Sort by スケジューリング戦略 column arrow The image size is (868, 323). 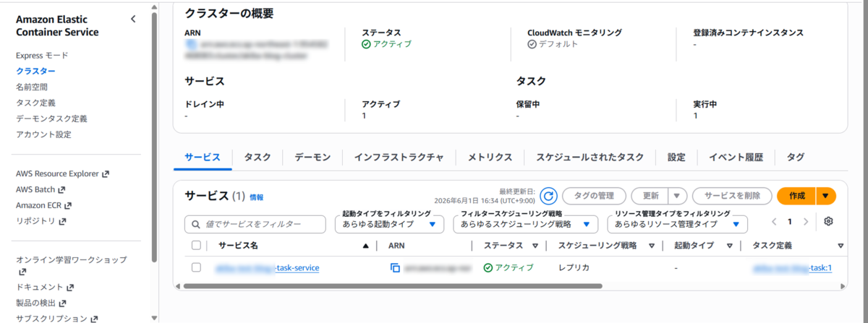coord(652,246)
